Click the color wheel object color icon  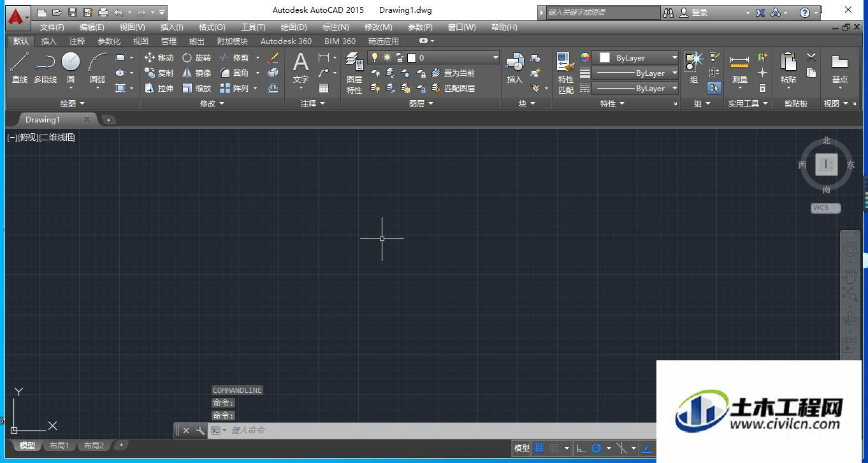click(585, 57)
